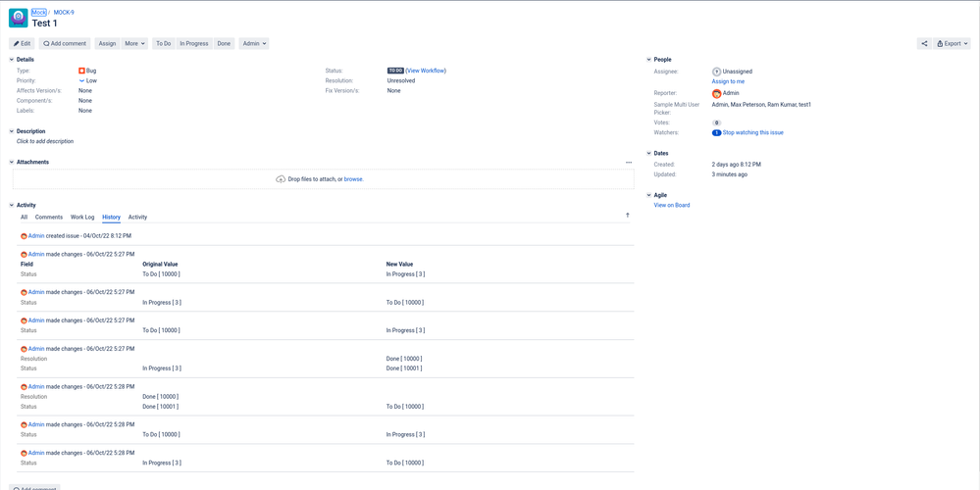Click the top Add comment button
This screenshot has height=490, width=980.
click(x=65, y=44)
